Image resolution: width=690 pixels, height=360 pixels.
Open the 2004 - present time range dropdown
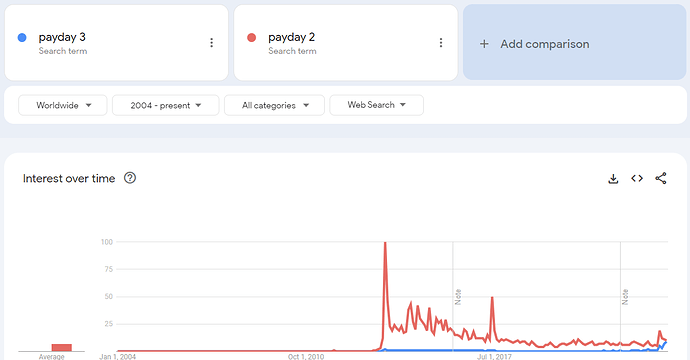point(165,105)
